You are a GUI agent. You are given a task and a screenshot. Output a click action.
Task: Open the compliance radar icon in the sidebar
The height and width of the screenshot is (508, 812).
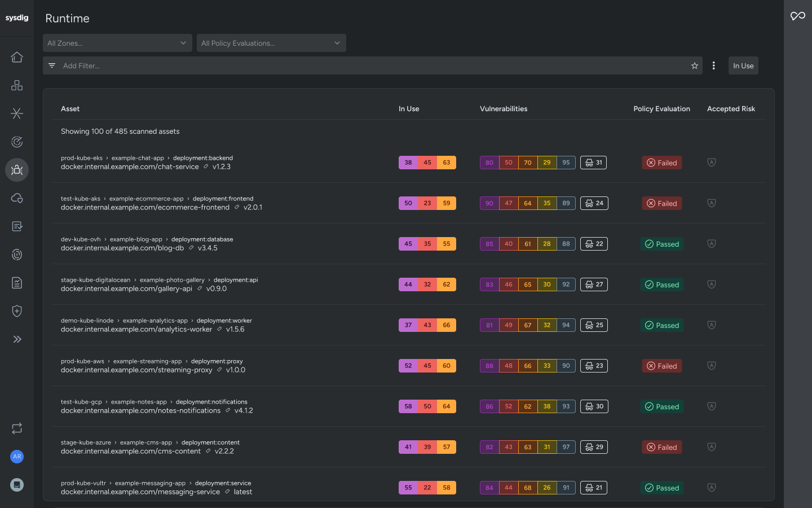pos(17,142)
